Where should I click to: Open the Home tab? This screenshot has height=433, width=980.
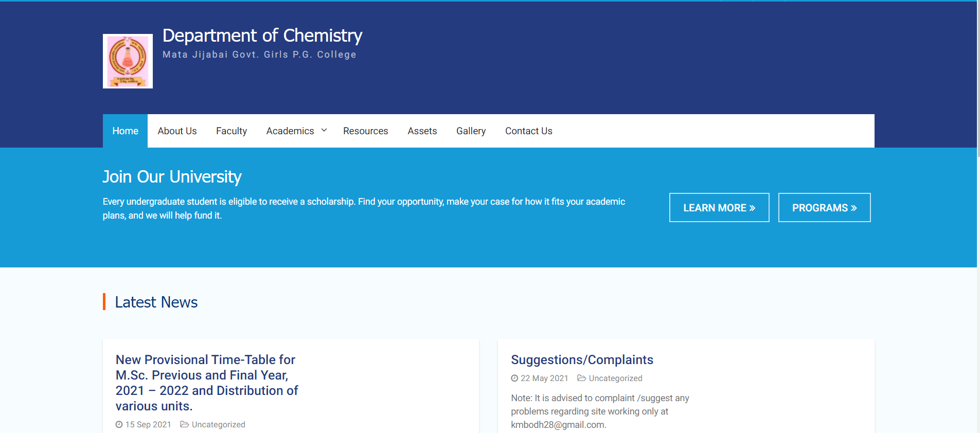125,131
